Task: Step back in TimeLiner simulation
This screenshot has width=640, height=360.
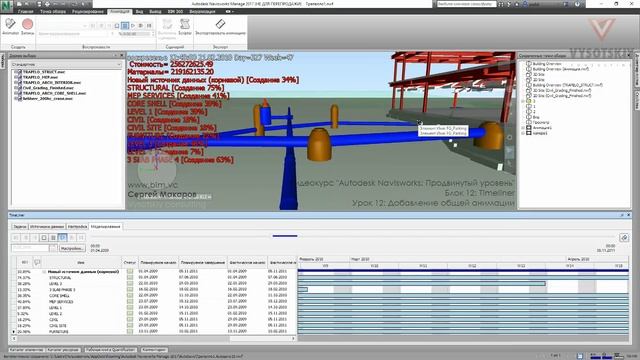Action: tap(25, 237)
